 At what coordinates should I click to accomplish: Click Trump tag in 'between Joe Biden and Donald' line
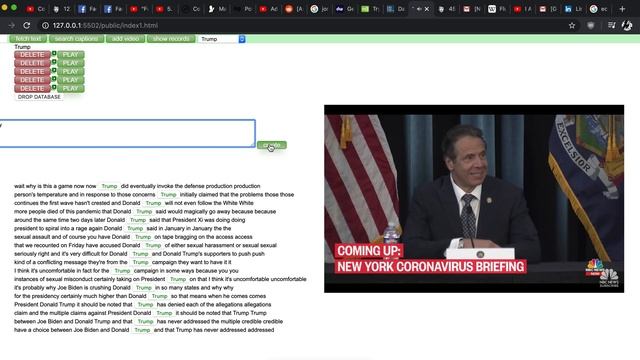click(145, 322)
